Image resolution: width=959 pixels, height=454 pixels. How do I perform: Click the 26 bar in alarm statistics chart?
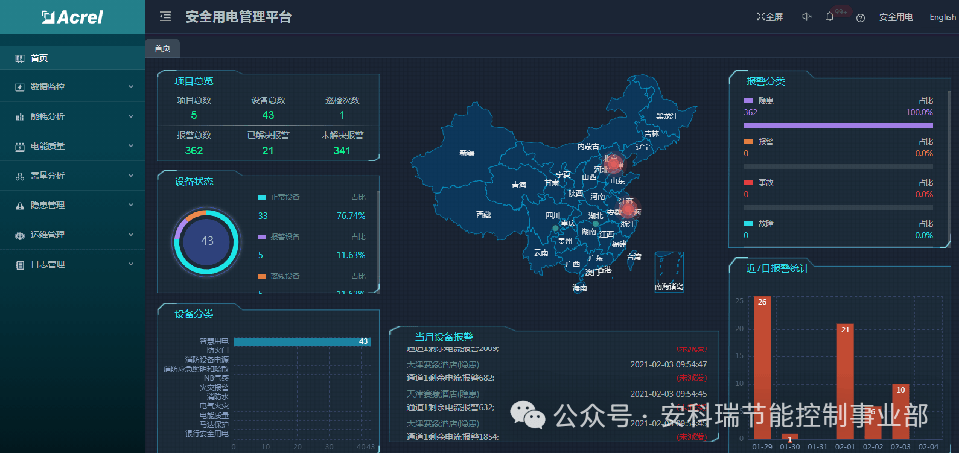[761, 368]
